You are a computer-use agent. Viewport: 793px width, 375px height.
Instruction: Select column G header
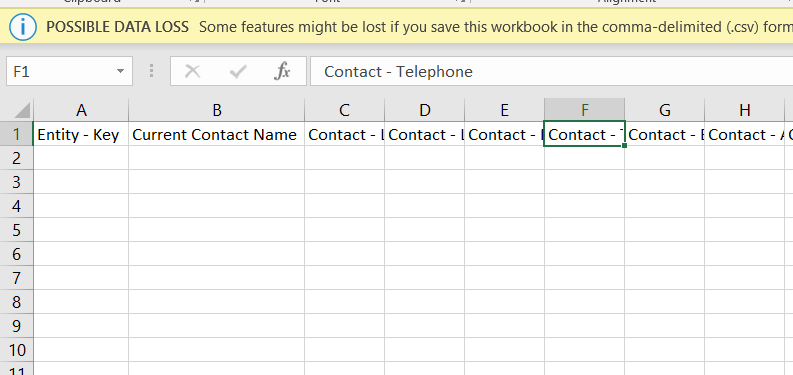[665, 110]
